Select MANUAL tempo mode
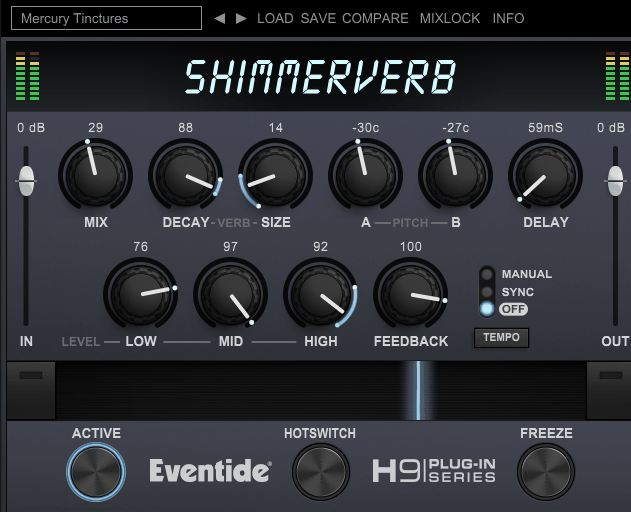Viewport: 631px width, 512px height. pos(487,275)
